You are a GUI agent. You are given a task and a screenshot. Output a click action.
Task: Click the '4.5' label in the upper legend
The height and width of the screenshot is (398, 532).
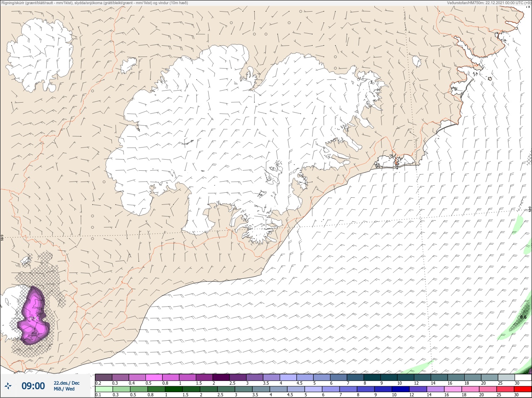[300, 383]
